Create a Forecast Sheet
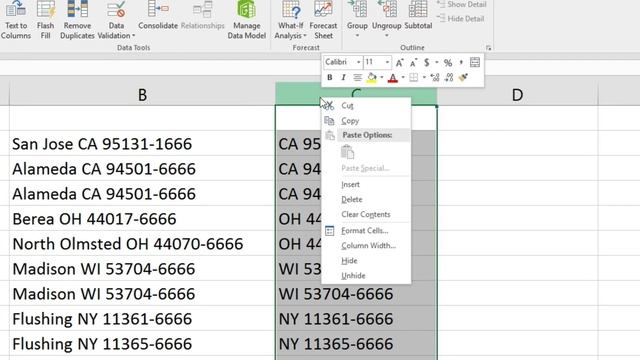640x360 pixels. coord(323,20)
